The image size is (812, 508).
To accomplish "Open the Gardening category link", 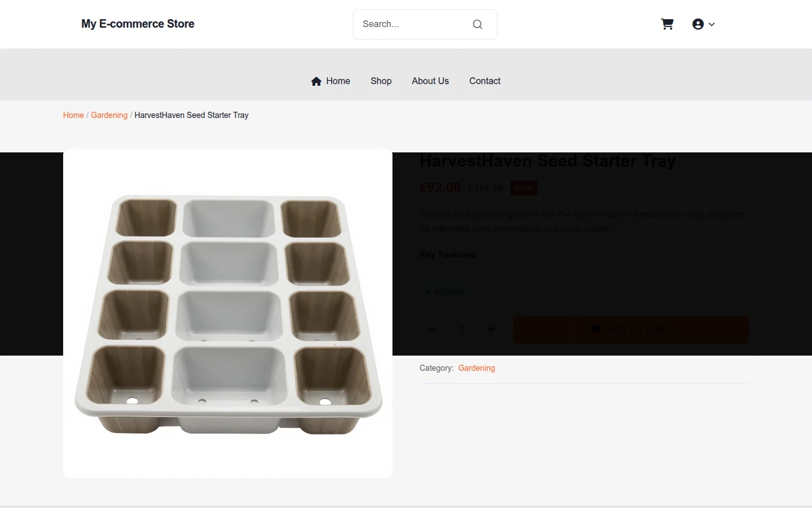I will [476, 368].
